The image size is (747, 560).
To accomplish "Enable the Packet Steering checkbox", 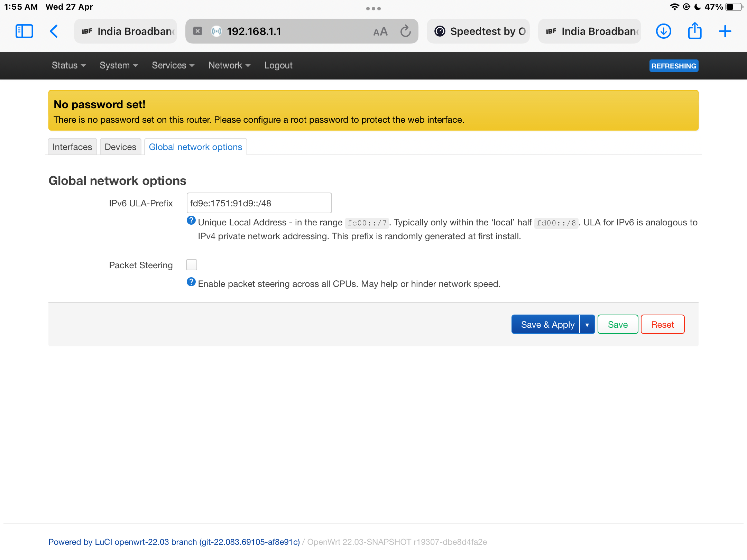I will (192, 265).
